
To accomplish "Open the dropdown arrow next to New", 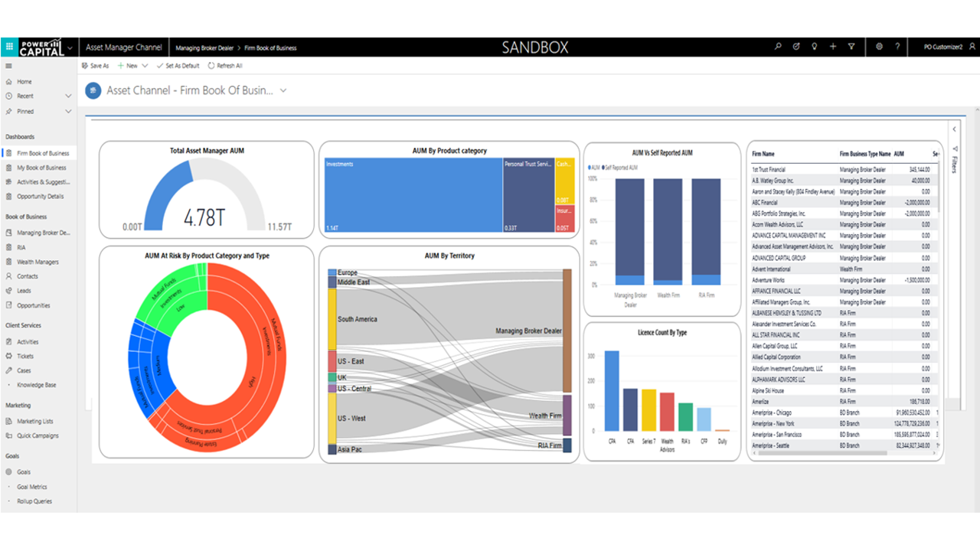I will tap(145, 66).
